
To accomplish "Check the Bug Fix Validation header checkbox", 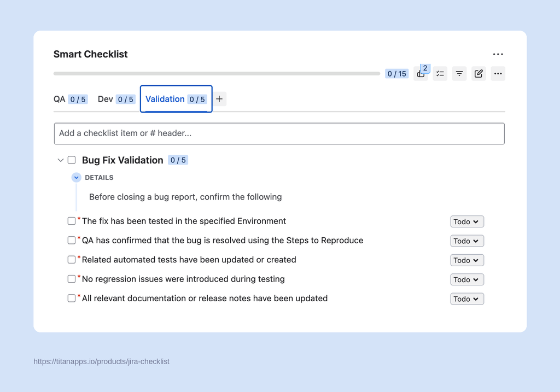I will [x=72, y=160].
